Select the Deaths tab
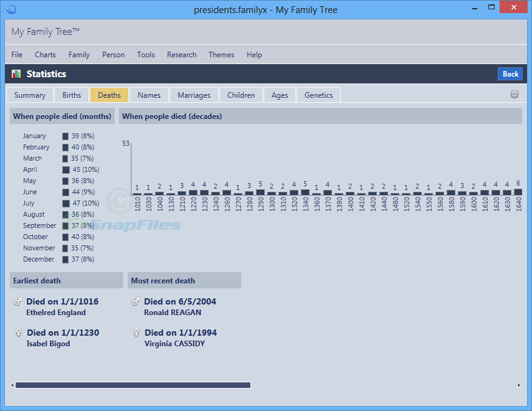This screenshot has width=532, height=411. pos(109,95)
